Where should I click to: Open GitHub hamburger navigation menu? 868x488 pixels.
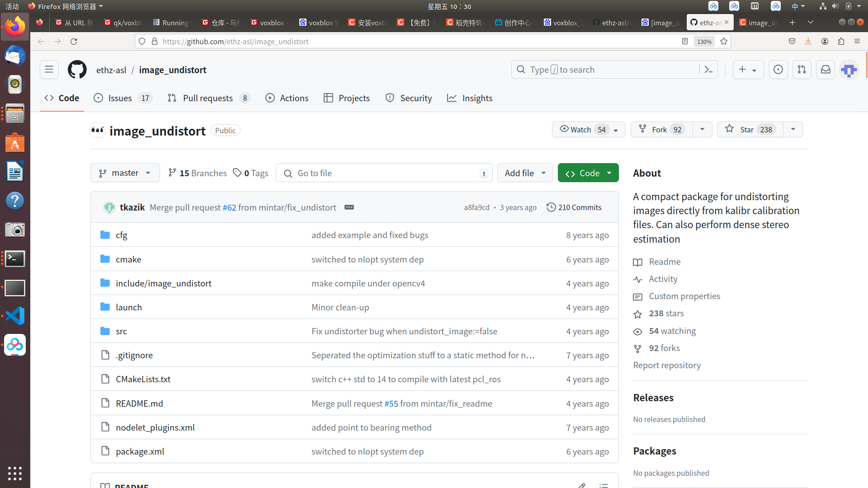point(49,70)
